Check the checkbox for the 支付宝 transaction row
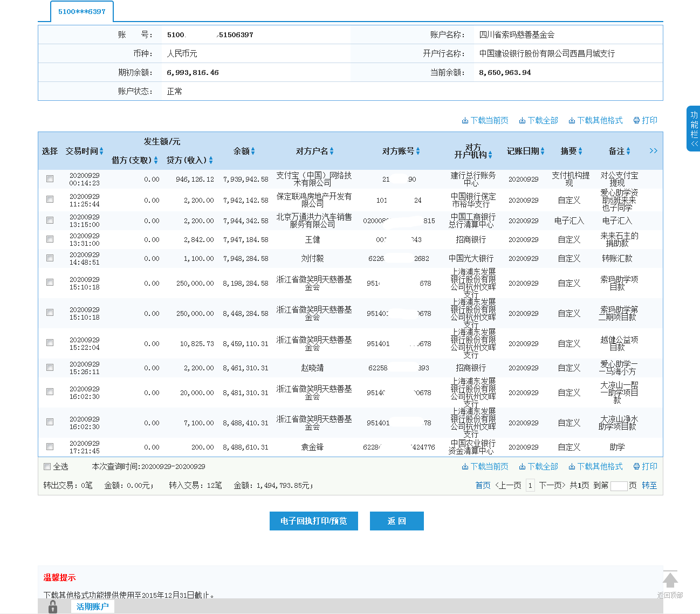Image resolution: width=700 pixels, height=614 pixels. pos(50,178)
